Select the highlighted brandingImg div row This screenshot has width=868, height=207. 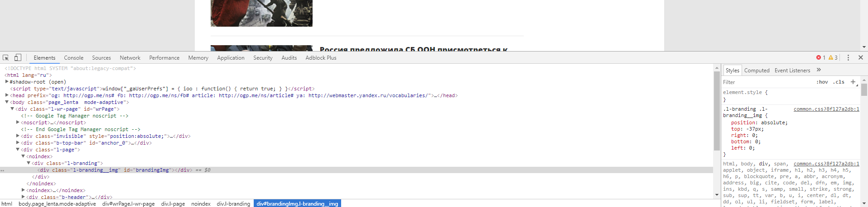click(x=356, y=170)
